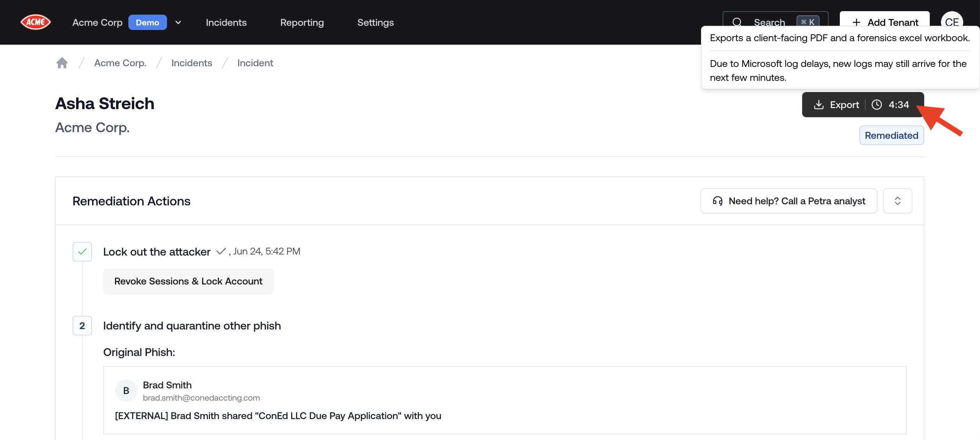Open the Incidents nav menu
Image resolution: width=980 pixels, height=440 pixels.
[226, 22]
